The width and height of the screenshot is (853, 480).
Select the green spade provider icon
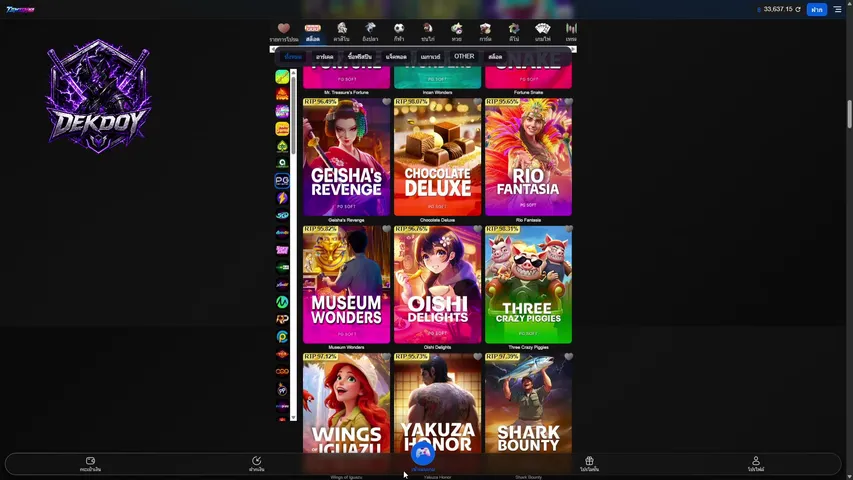click(x=282, y=146)
